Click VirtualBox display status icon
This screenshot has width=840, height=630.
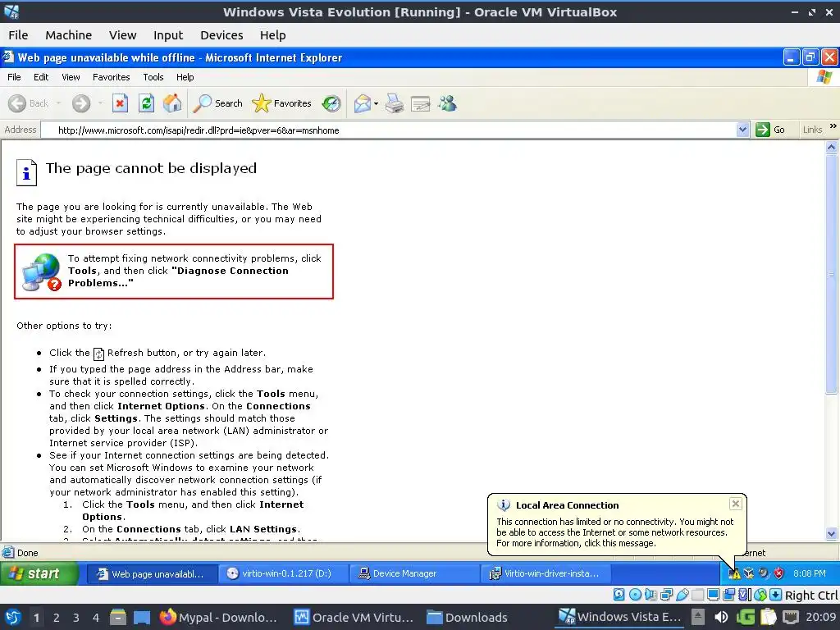(713, 594)
